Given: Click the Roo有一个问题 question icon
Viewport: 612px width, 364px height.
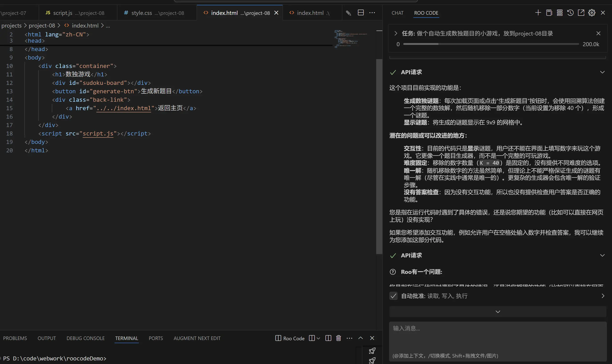Looking at the screenshot, I should coord(393,272).
